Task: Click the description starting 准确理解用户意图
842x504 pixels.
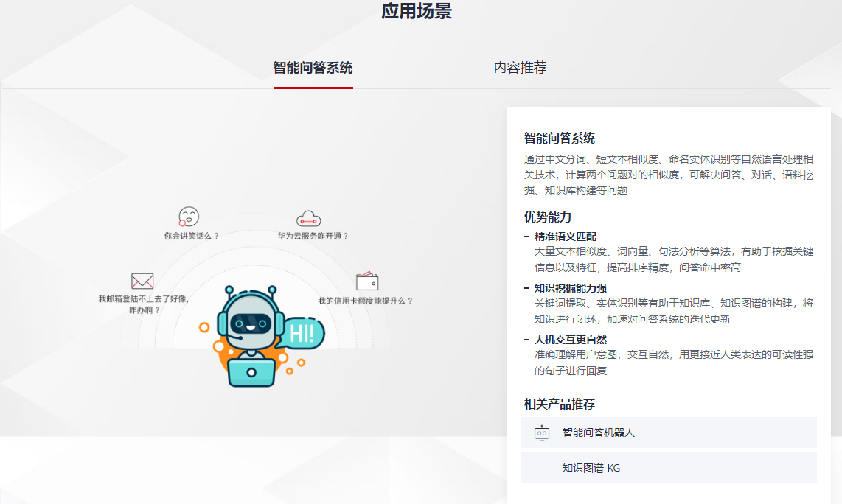Action: (673, 363)
